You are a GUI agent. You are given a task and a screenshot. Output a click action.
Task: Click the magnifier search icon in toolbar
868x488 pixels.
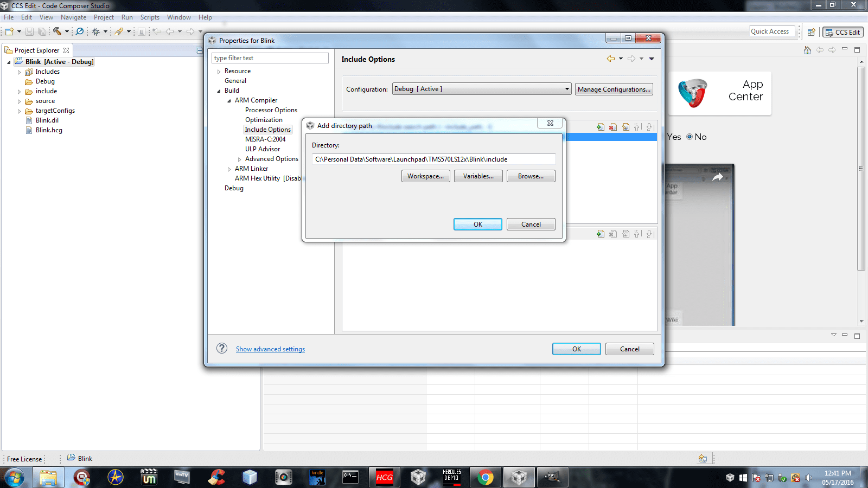pos(80,31)
